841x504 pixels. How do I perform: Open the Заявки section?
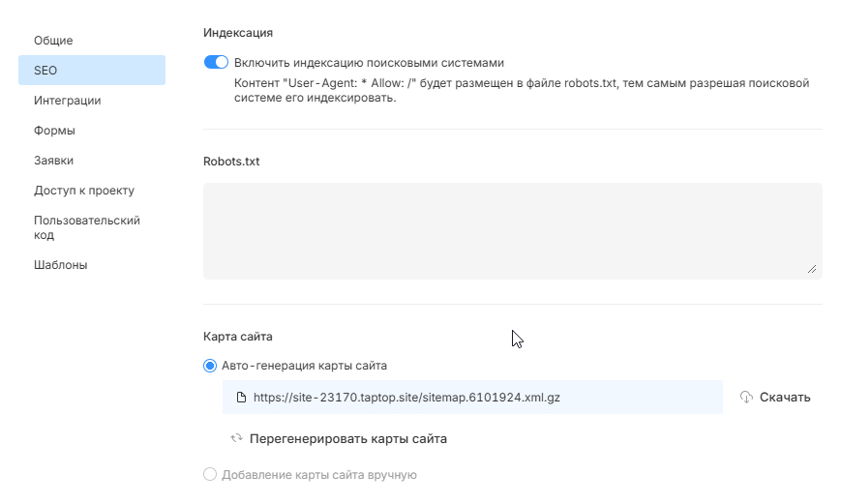pyautogui.click(x=53, y=161)
